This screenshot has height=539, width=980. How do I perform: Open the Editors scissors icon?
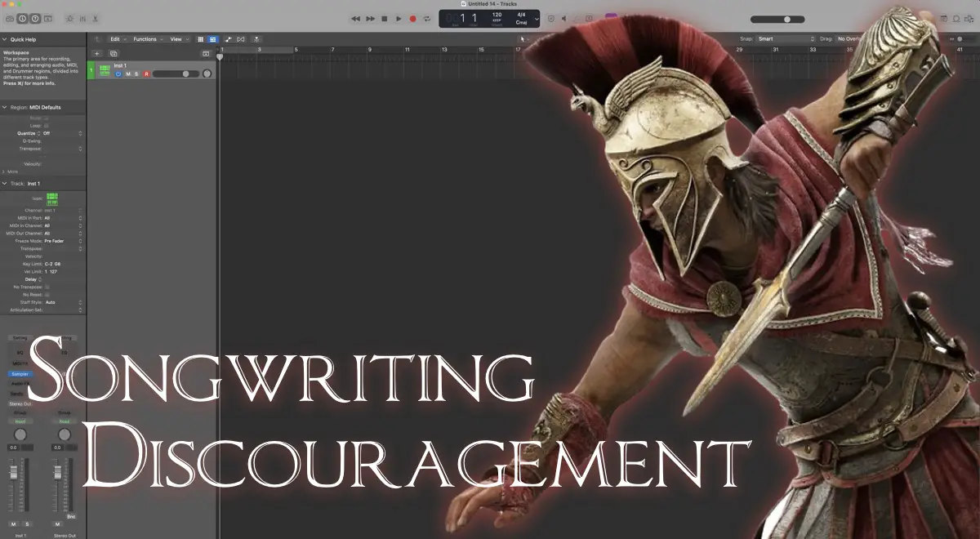[x=96, y=18]
